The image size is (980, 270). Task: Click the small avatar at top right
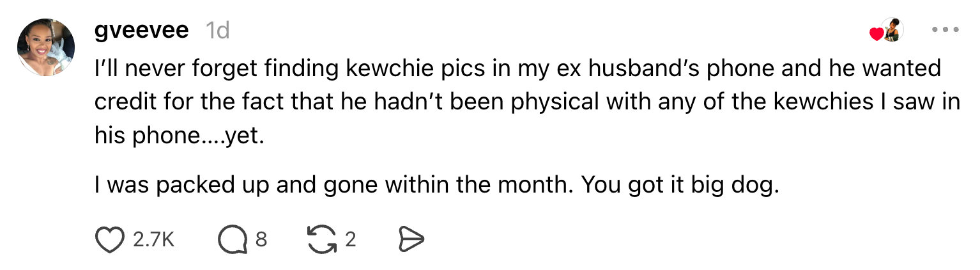pyautogui.click(x=891, y=30)
